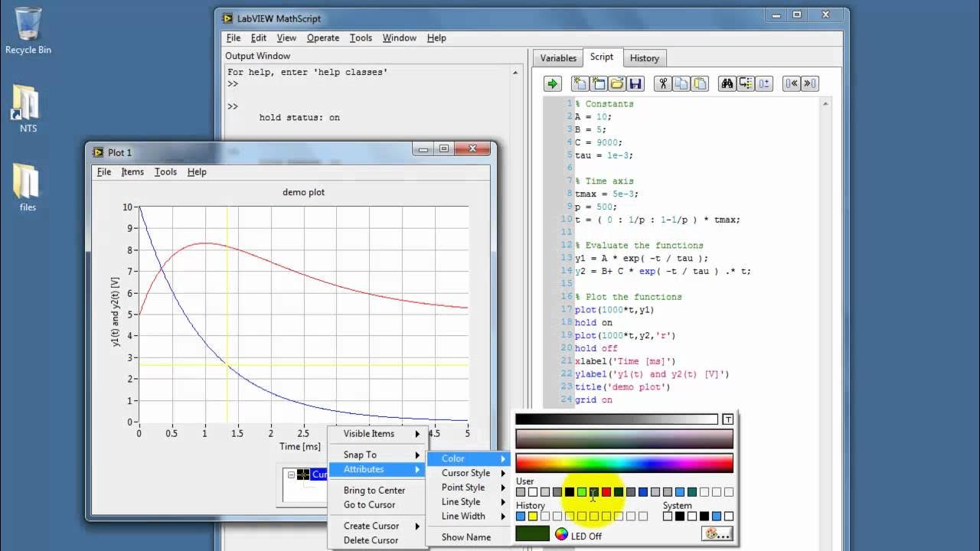980x551 pixels.
Task: Pick the light blue swatch in System row
Action: tap(717, 517)
